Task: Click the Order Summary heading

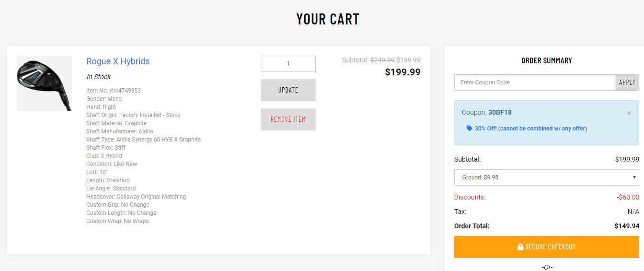Action: pos(546,60)
